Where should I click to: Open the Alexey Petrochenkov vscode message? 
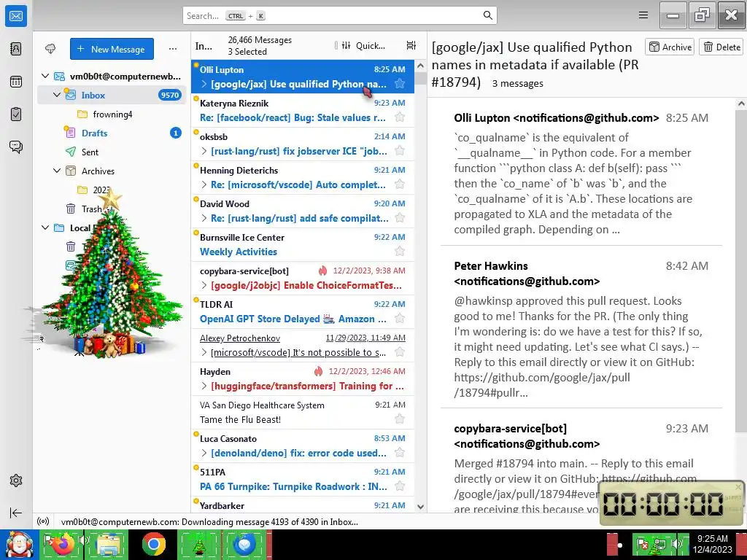point(303,345)
